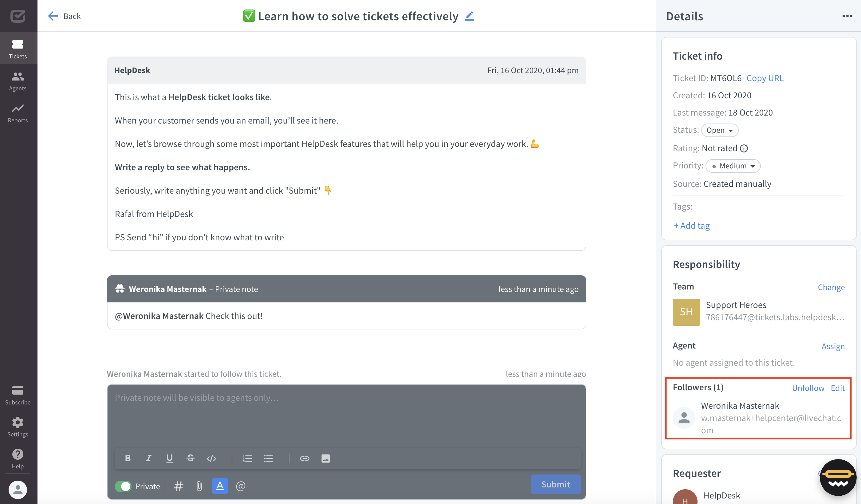Click the Support Heroes SH team avatar
Viewport: 861px width, 504px height.
pyautogui.click(x=686, y=312)
